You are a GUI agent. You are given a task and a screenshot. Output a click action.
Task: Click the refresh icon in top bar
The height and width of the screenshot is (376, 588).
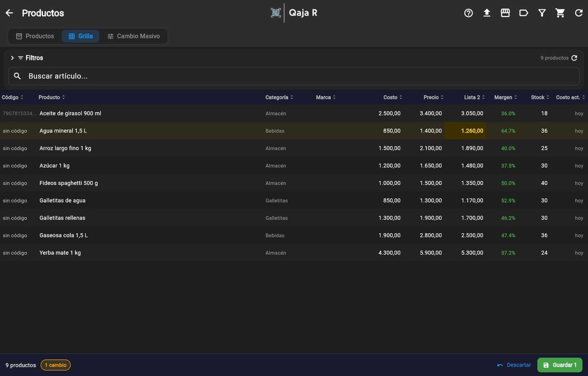(x=579, y=13)
